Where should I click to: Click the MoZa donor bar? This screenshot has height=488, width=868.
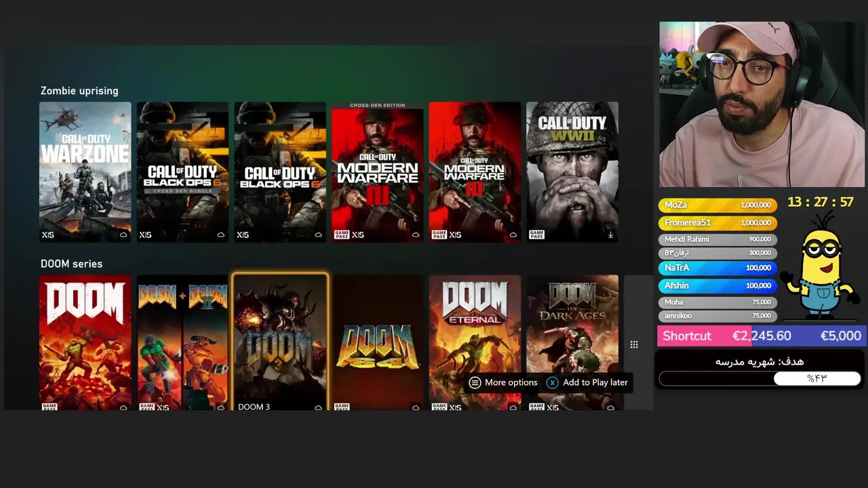717,205
